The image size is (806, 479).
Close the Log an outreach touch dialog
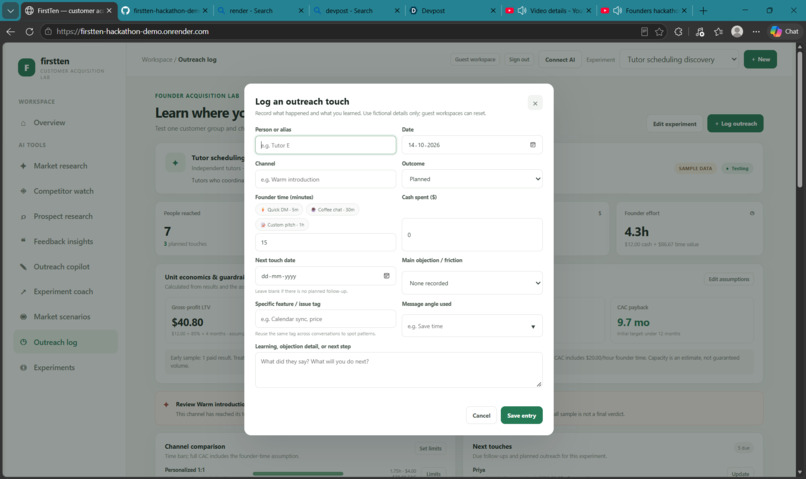[535, 103]
